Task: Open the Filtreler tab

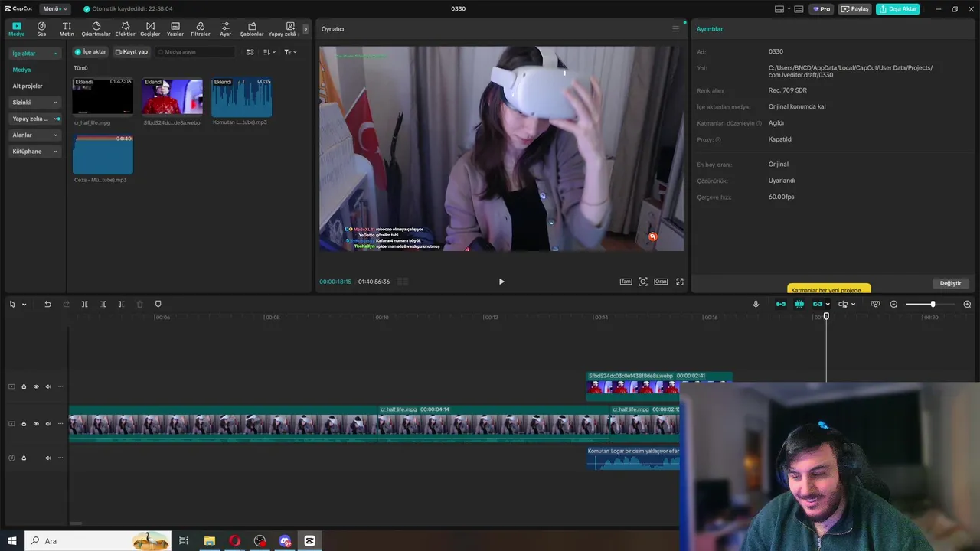Action: tap(200, 29)
